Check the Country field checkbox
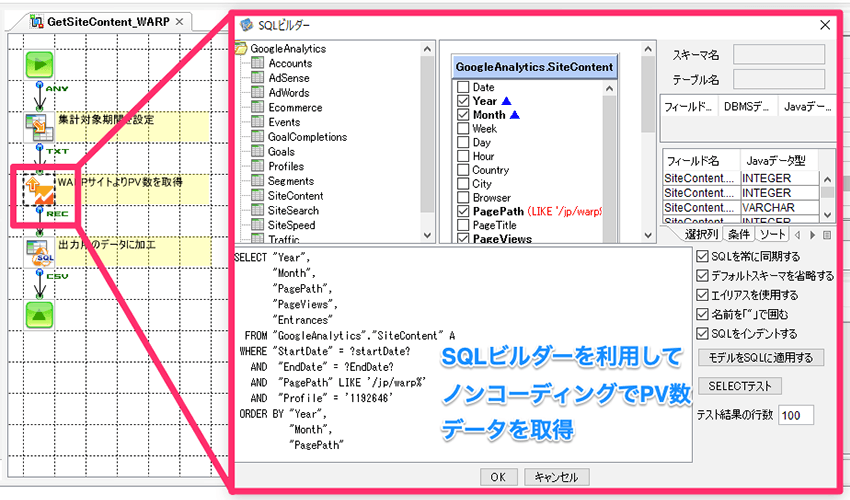Viewport: 850px width, 500px height. [463, 170]
